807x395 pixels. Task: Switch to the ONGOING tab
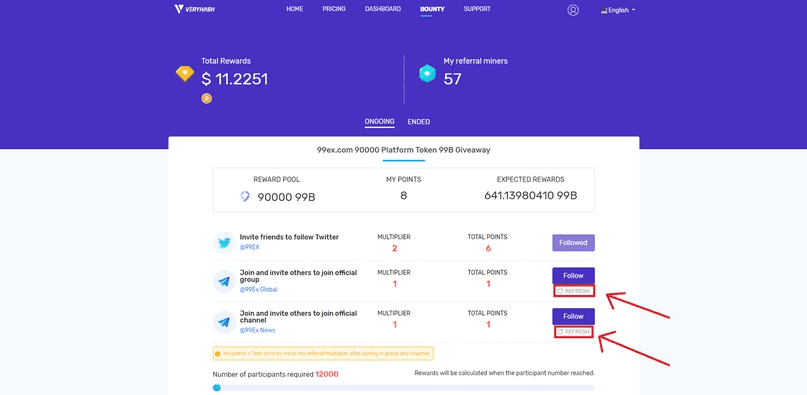coord(379,122)
